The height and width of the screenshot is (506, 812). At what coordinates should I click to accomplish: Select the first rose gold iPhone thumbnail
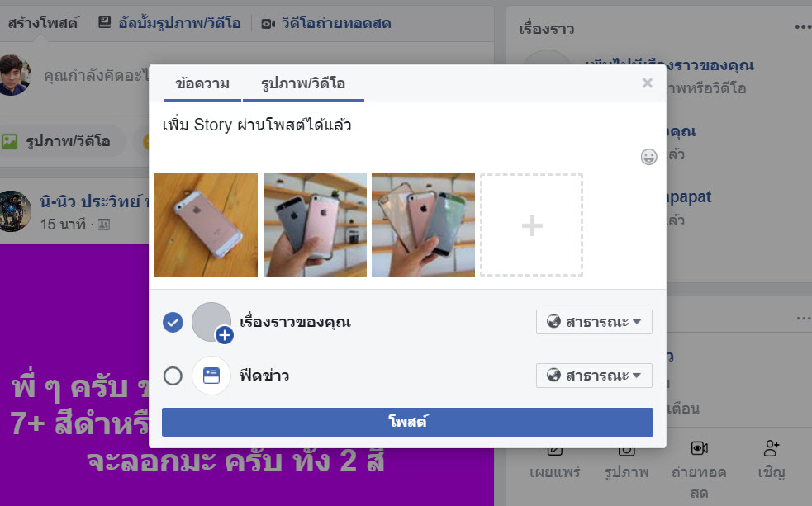coord(206,224)
